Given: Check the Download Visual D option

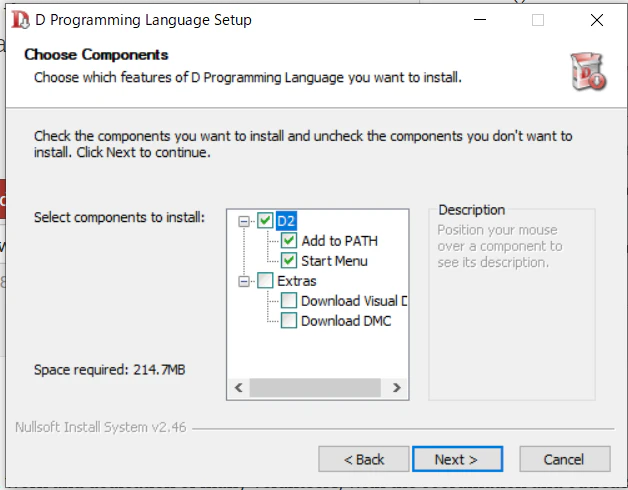Looking at the screenshot, I should [x=289, y=300].
